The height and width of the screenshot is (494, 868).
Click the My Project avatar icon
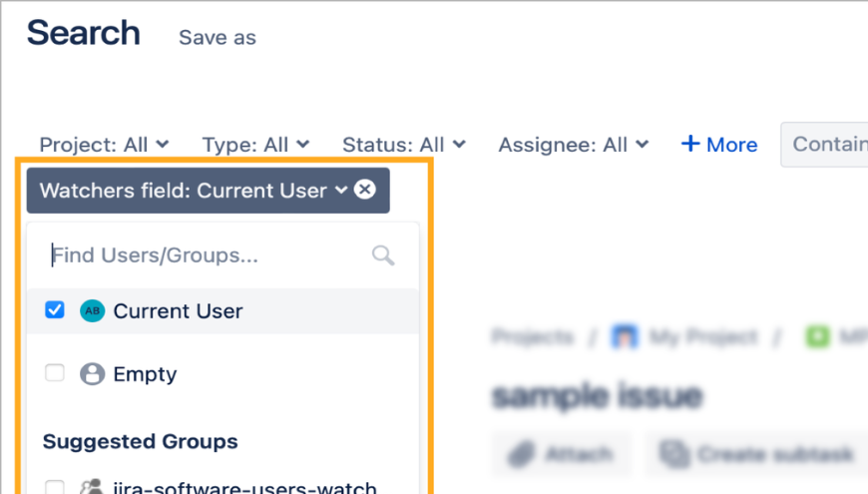point(626,337)
